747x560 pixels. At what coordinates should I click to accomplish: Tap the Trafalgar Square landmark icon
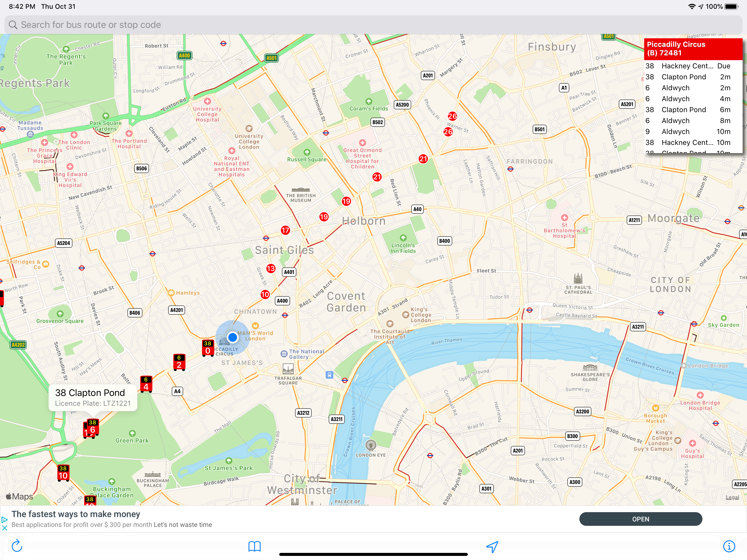click(x=288, y=369)
